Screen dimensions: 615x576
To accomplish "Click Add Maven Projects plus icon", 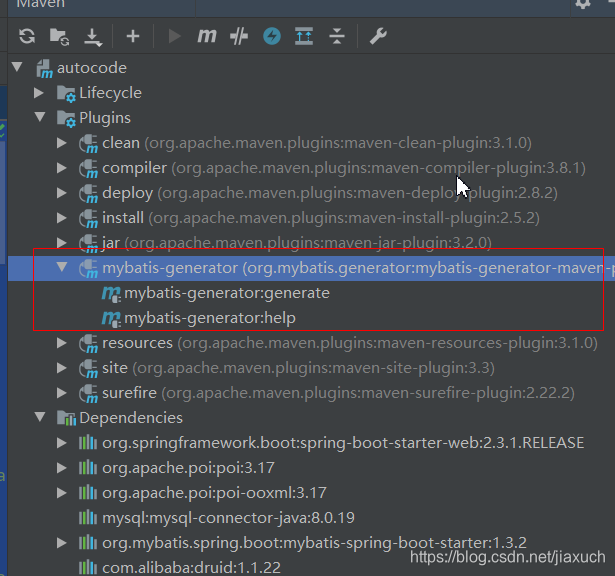I will 133,36.
